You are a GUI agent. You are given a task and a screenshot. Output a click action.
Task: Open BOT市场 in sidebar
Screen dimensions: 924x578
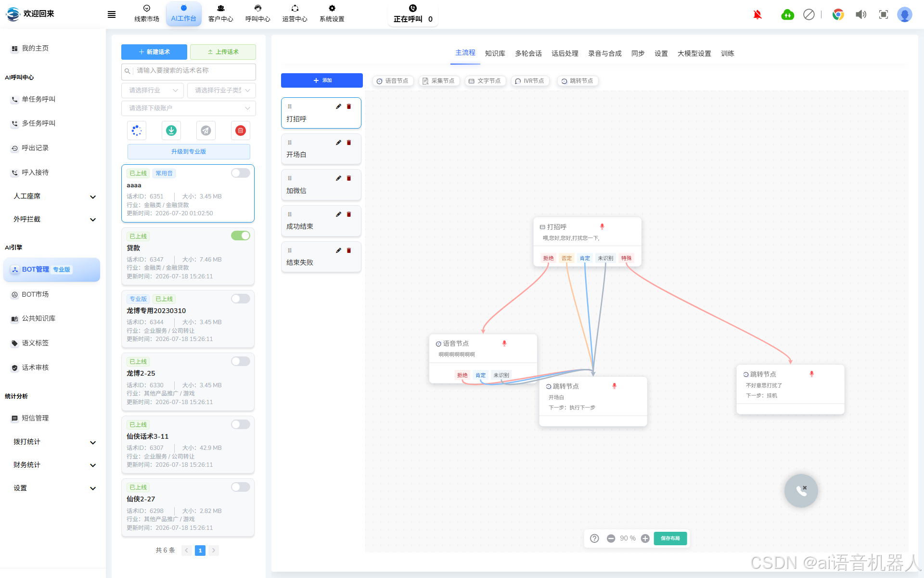coord(35,295)
